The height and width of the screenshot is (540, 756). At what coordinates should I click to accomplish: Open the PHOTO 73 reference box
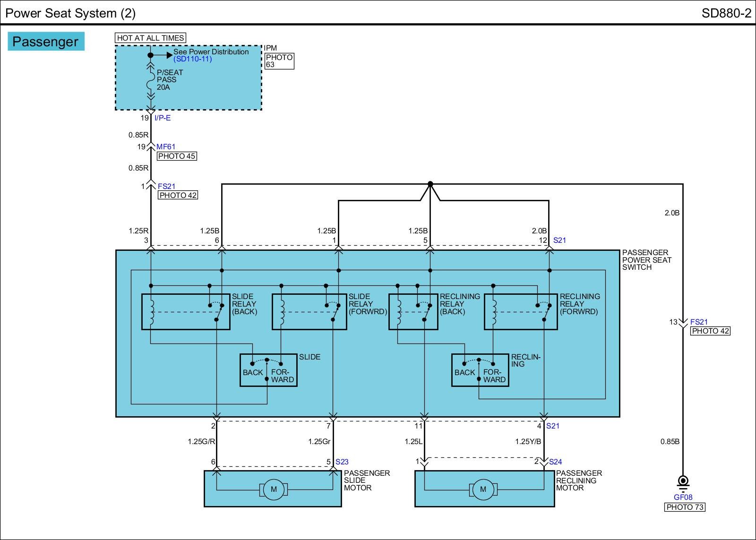click(685, 507)
